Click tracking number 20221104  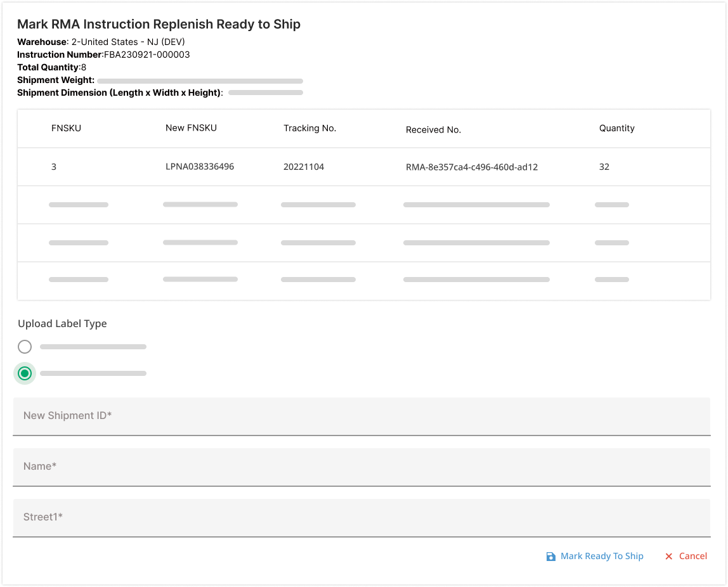point(304,167)
